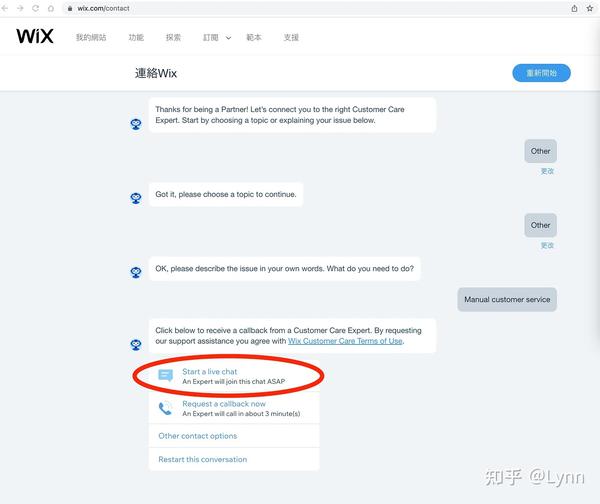
Task: Open 功能 navigation item
Action: pos(136,38)
